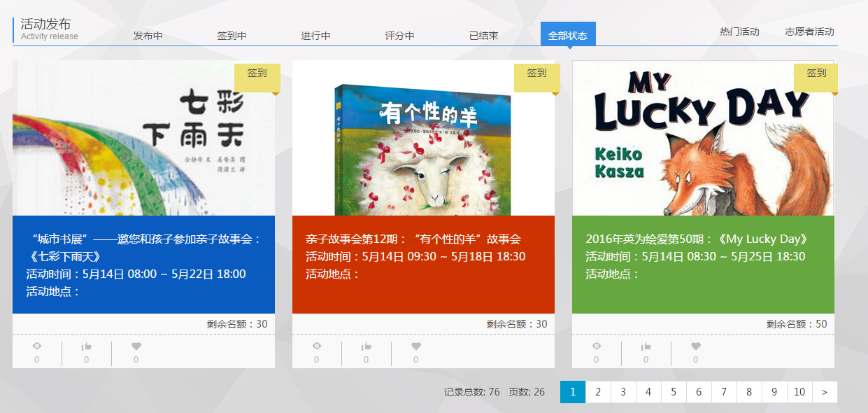This screenshot has width=868, height=413.
Task: Click the 活动发布 heading
Action: tap(46, 24)
